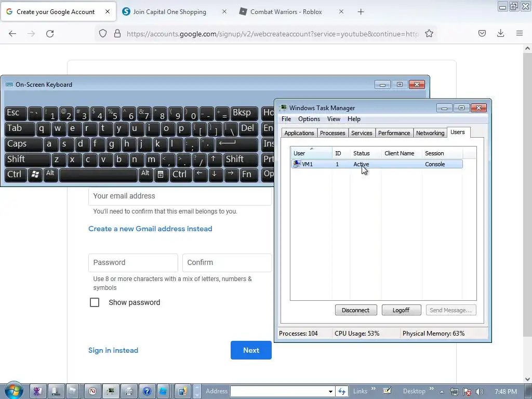Viewport: 532px width, 399px height.
Task: Toggle Caps key on On-Screen Keyboard
Action: click(x=24, y=144)
